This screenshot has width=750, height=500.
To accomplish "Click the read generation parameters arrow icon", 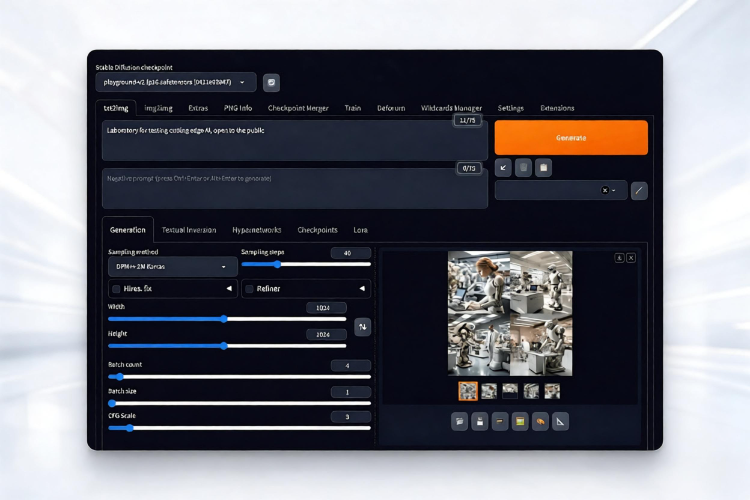I will pyautogui.click(x=503, y=167).
